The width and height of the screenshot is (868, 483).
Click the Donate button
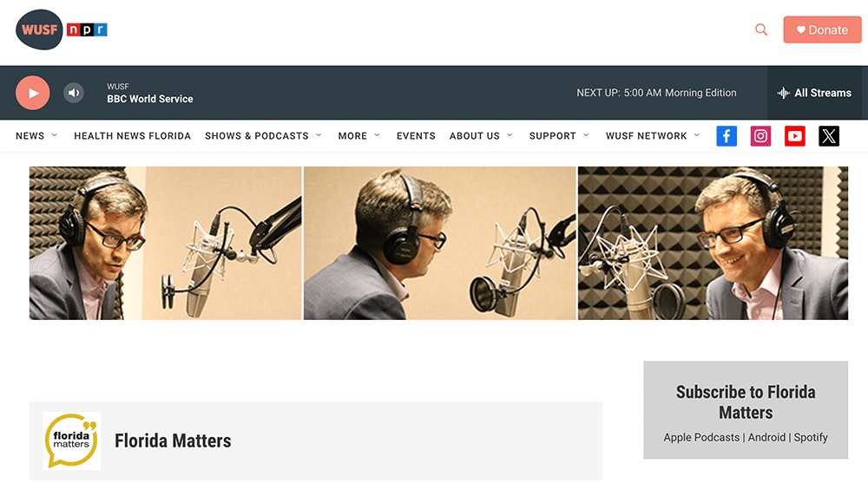coord(822,29)
